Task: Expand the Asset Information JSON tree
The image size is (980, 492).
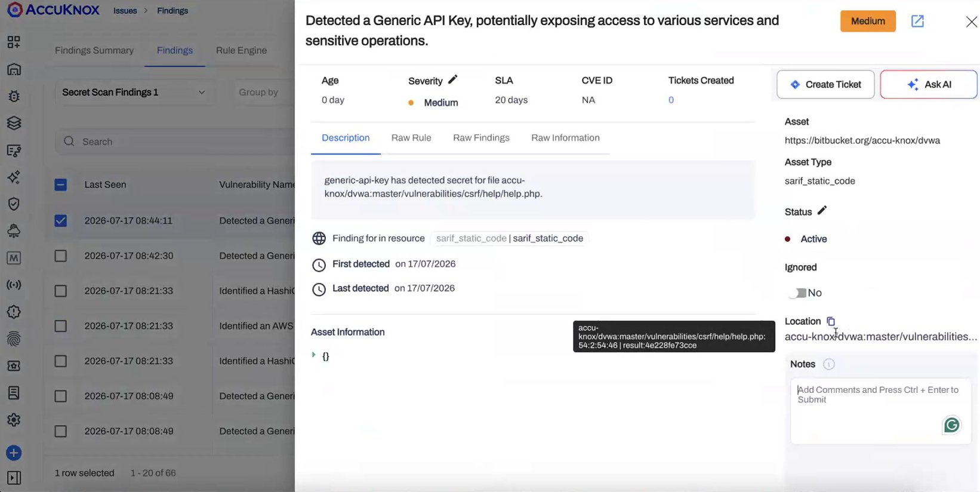Action: [x=314, y=355]
